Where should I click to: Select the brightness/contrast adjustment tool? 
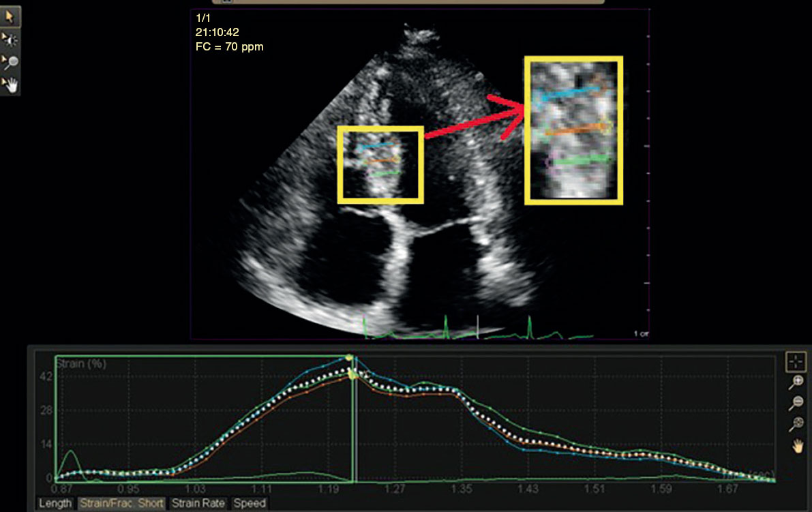(10, 39)
